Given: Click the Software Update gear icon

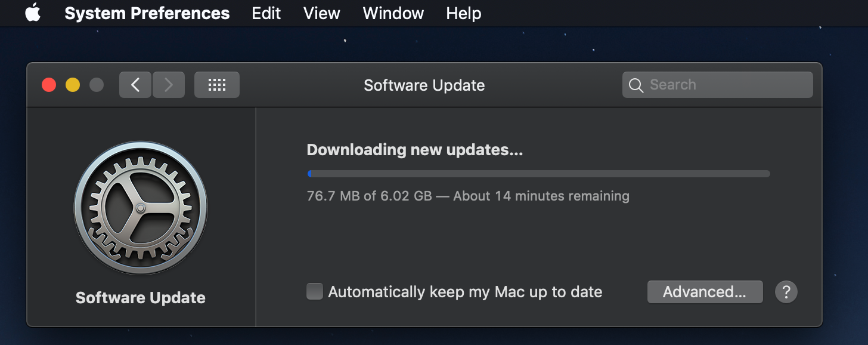Looking at the screenshot, I should click(x=141, y=208).
